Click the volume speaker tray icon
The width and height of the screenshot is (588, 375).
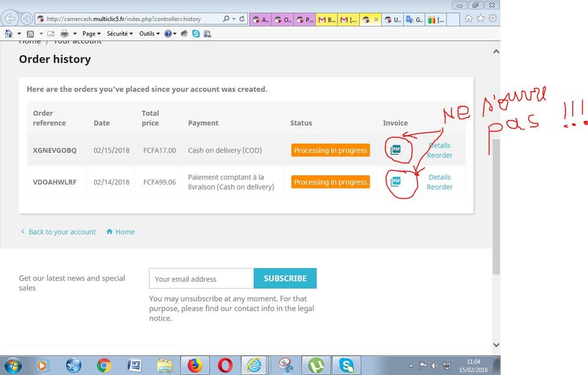tap(435, 365)
